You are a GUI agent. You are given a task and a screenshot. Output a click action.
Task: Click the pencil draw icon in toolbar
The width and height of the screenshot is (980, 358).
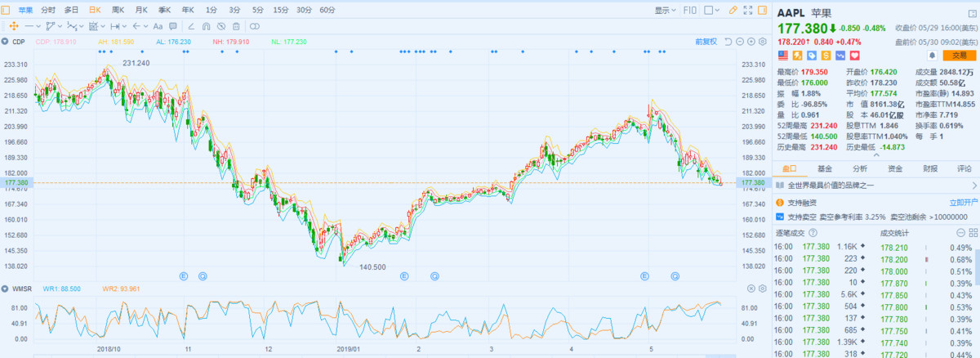(732, 10)
